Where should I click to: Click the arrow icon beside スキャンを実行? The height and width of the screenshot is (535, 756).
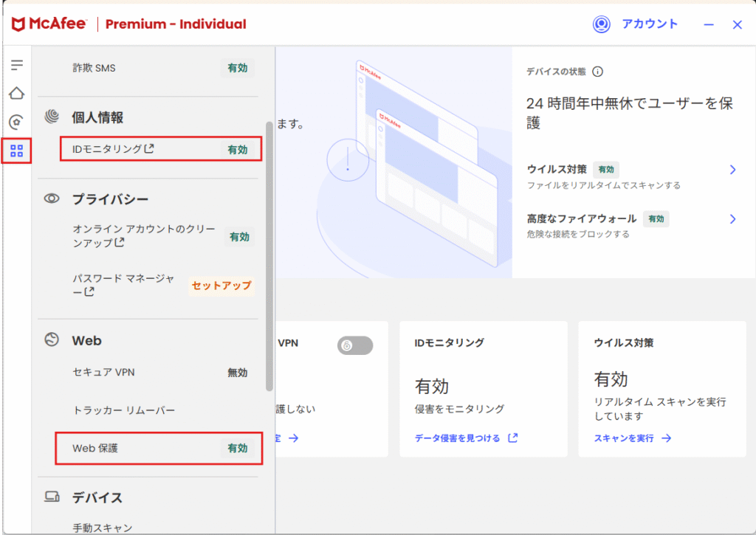click(x=667, y=438)
